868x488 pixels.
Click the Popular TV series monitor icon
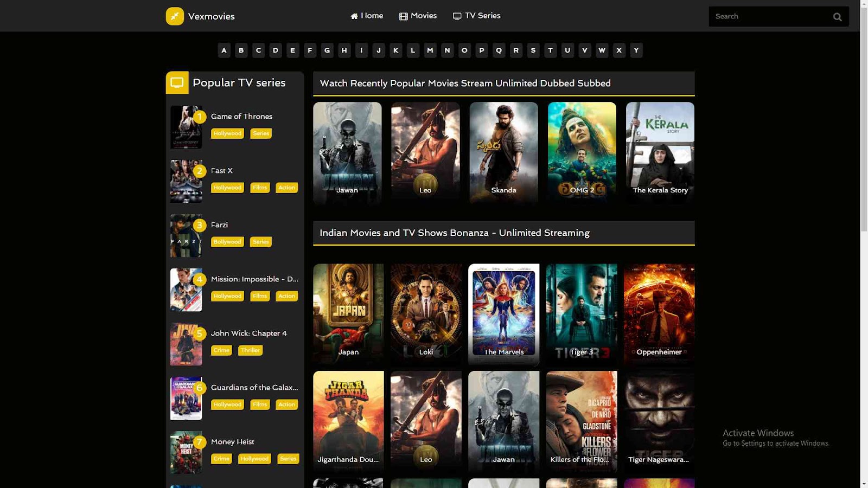[177, 83]
